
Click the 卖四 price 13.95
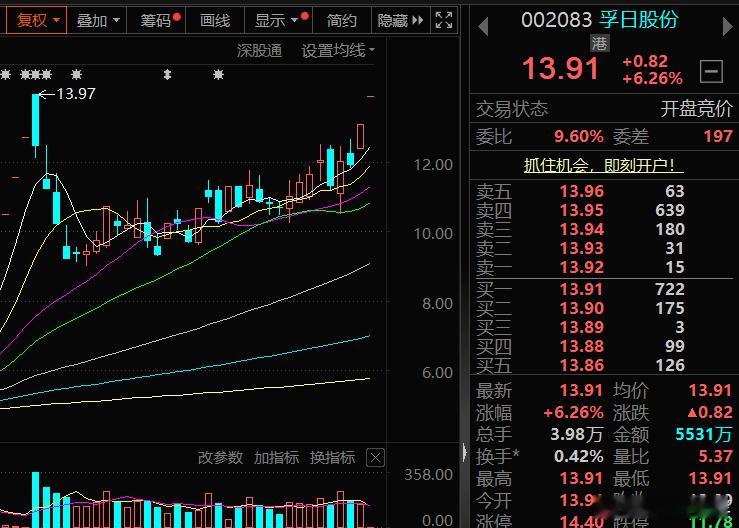click(582, 210)
